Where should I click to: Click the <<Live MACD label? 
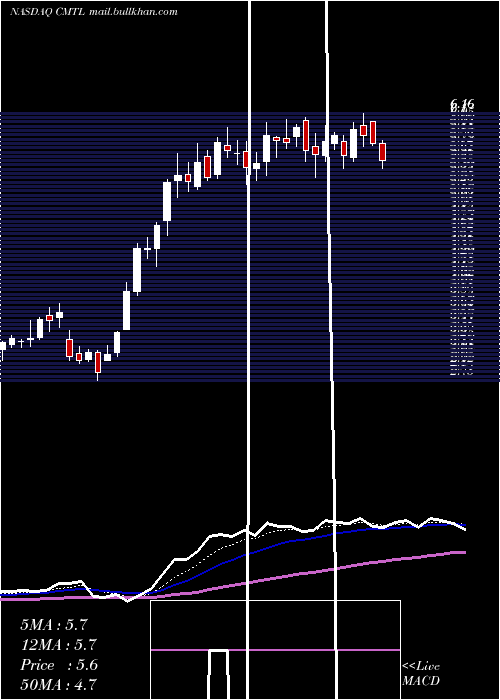[x=421, y=674]
